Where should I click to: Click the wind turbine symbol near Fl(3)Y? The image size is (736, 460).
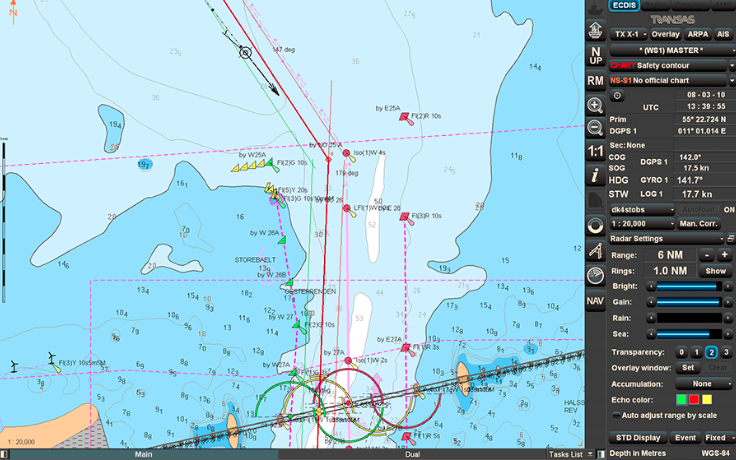52,359
